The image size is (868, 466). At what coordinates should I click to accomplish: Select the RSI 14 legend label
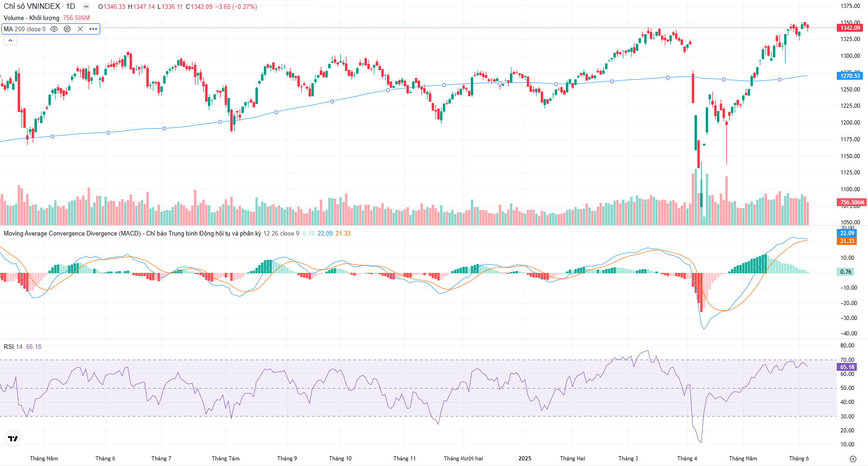[x=13, y=347]
